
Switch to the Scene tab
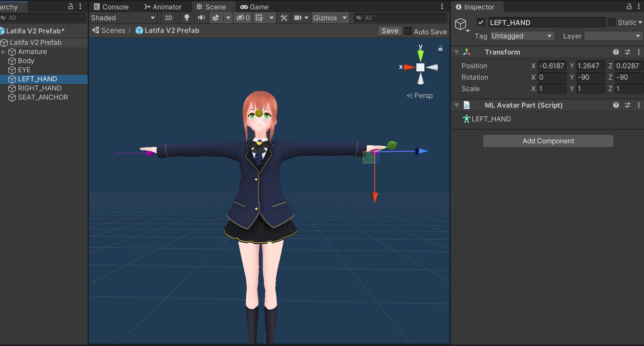pos(211,7)
